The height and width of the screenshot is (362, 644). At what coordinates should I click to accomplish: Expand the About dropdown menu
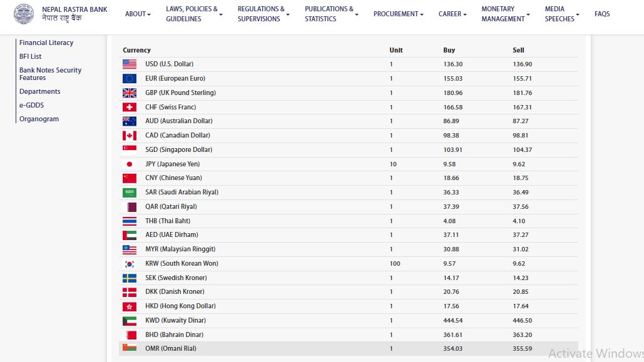pos(138,14)
